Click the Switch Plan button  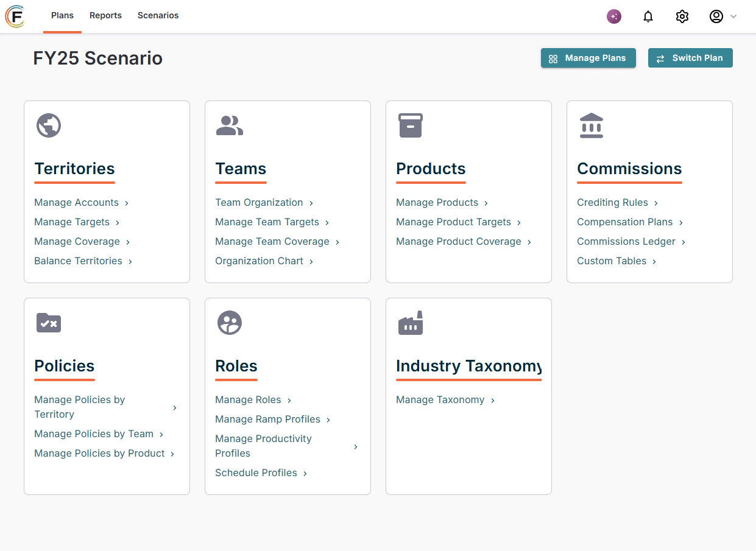[690, 58]
